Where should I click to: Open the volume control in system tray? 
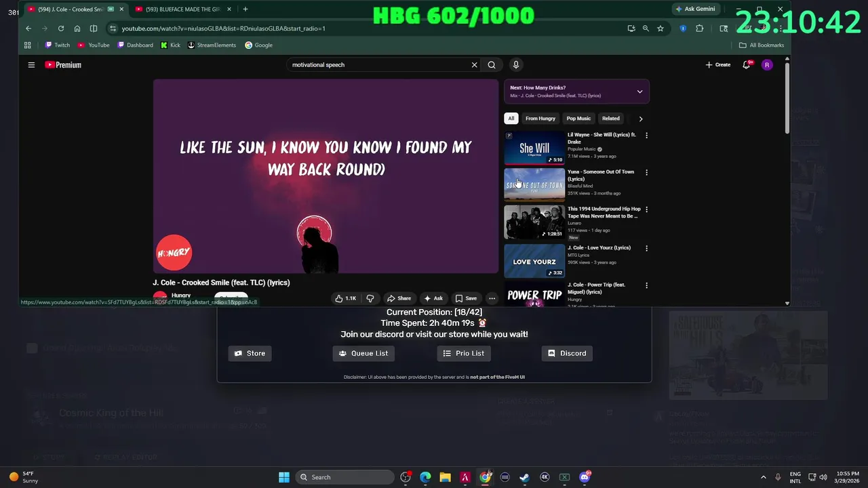[823, 477]
